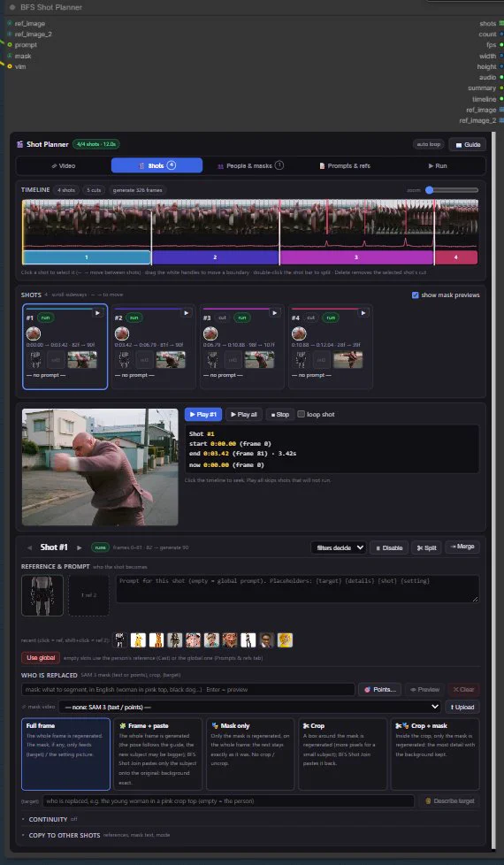Enable the loop shot checkbox
This screenshot has height=865, width=504.
click(x=302, y=414)
